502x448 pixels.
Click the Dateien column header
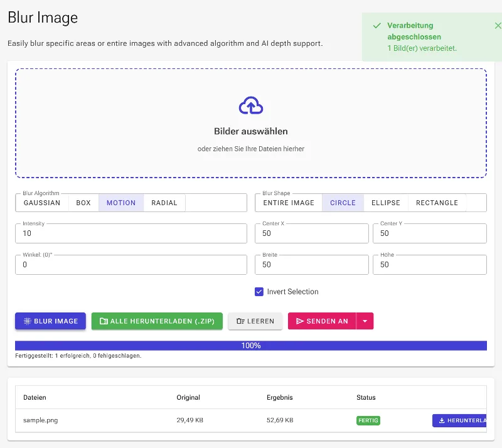(x=35, y=397)
